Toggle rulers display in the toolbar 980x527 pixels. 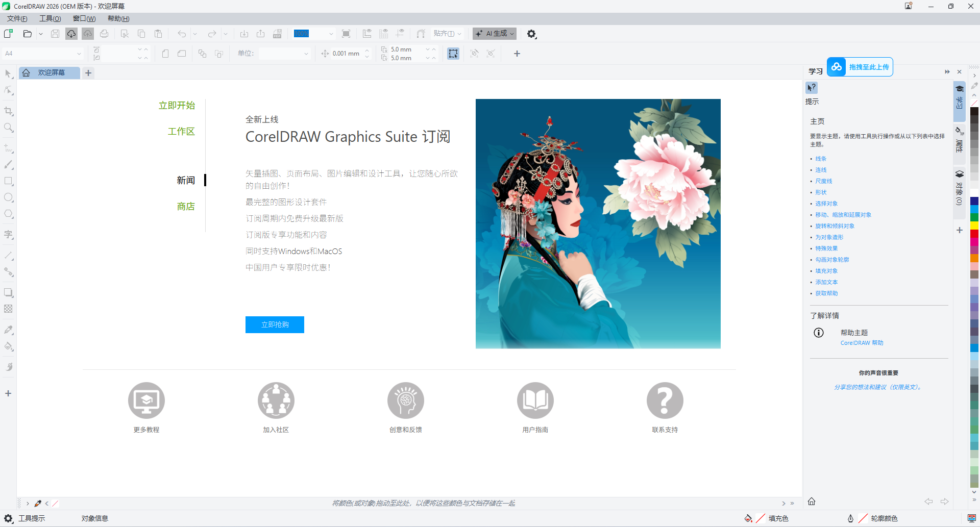[x=367, y=34]
